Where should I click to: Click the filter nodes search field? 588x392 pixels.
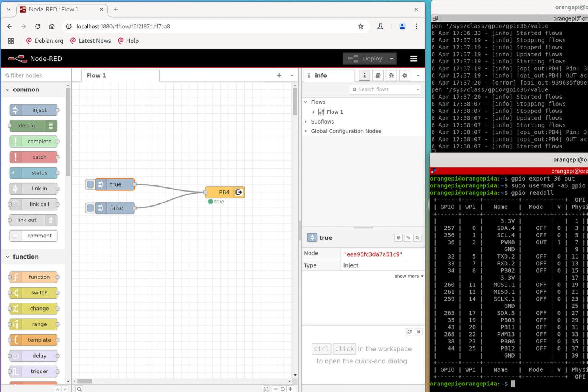(36, 75)
